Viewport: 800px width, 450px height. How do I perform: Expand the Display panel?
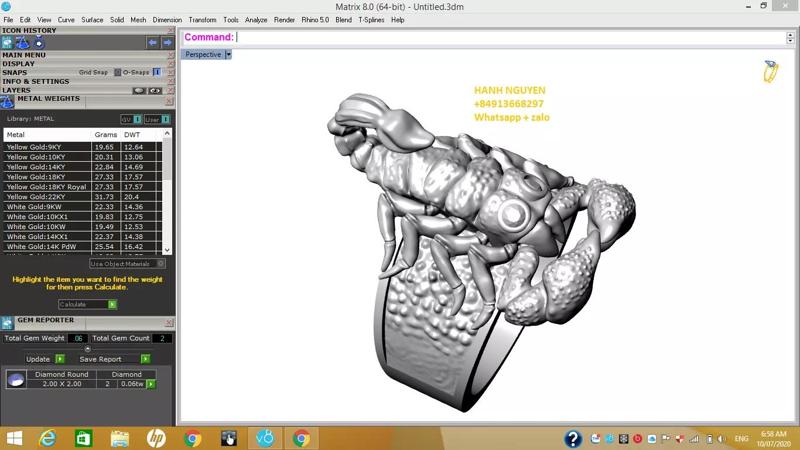tap(18, 64)
